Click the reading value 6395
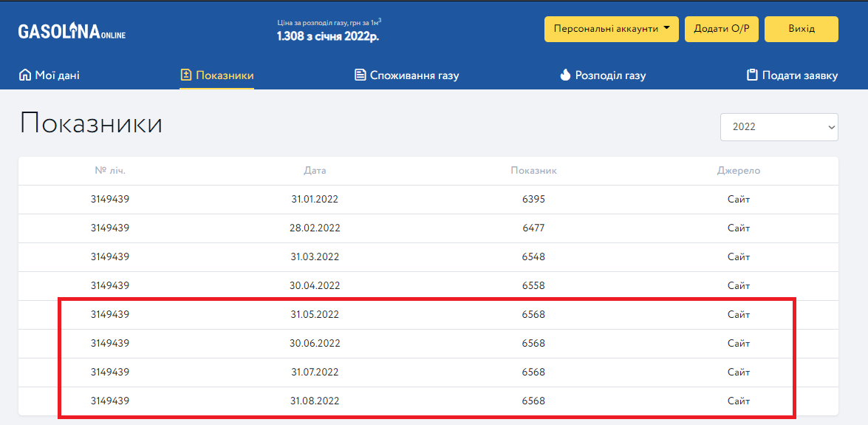Image resolution: width=868 pixels, height=425 pixels. click(x=533, y=200)
